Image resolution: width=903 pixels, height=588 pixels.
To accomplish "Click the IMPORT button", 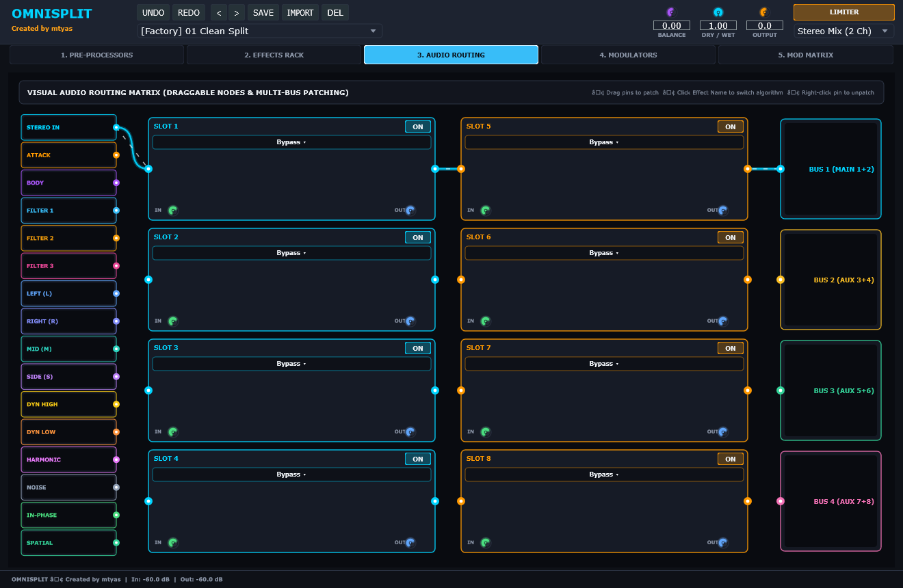I will click(300, 12).
